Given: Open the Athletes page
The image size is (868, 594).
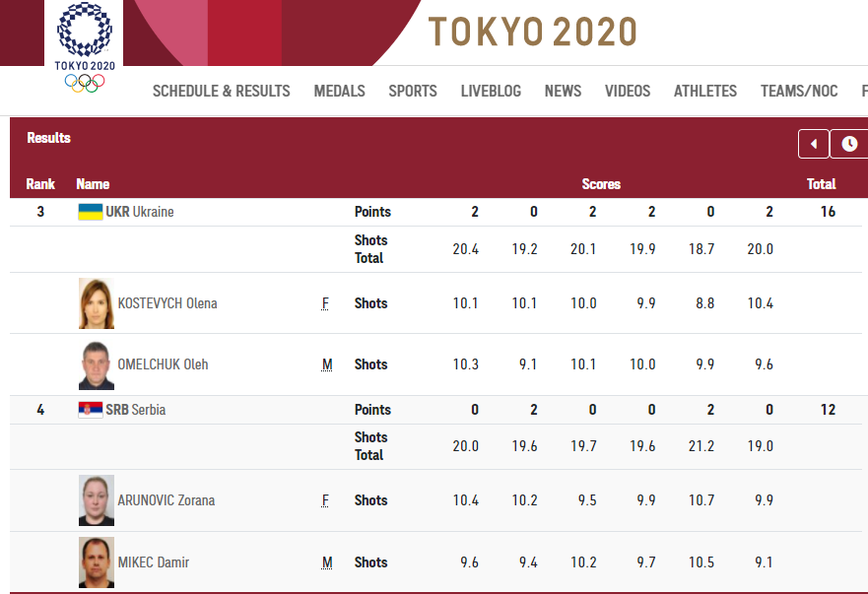Looking at the screenshot, I should pyautogui.click(x=704, y=91).
